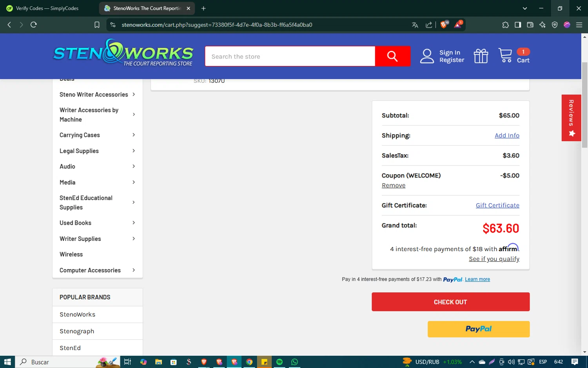Open File Explorer from the taskbar
Screen dimensions: 588x368
(x=158, y=362)
